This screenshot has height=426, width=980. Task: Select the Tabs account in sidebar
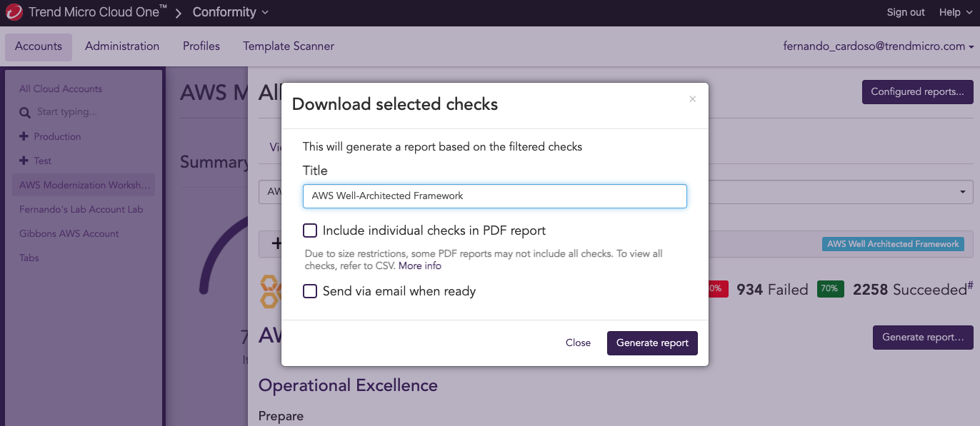tap(29, 258)
